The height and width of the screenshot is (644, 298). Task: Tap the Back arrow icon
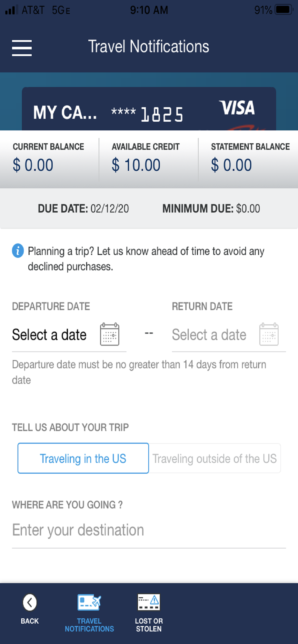point(30,602)
